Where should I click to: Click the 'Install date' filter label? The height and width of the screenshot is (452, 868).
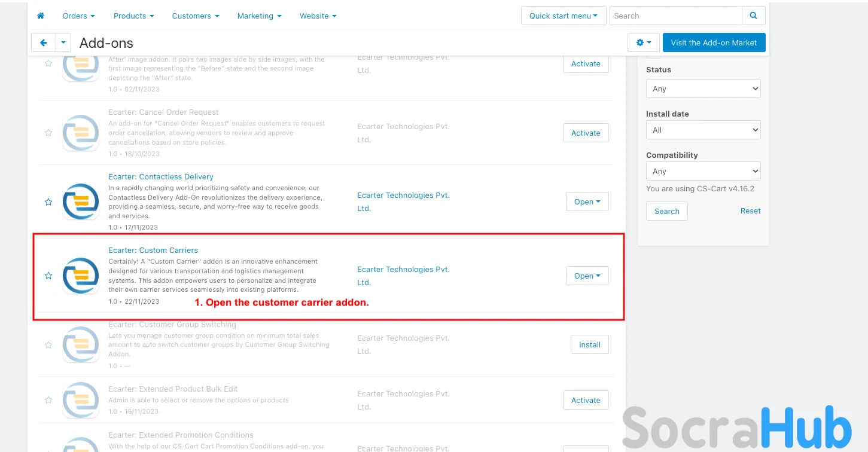pos(668,114)
